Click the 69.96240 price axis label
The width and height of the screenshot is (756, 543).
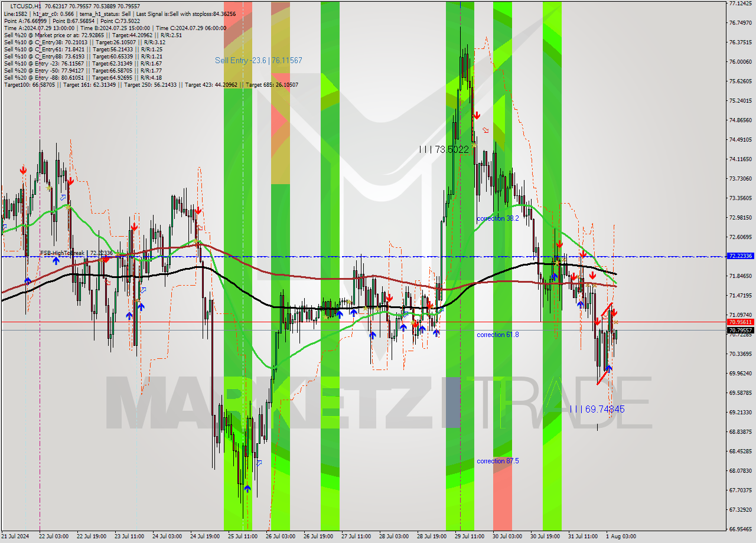(741, 374)
